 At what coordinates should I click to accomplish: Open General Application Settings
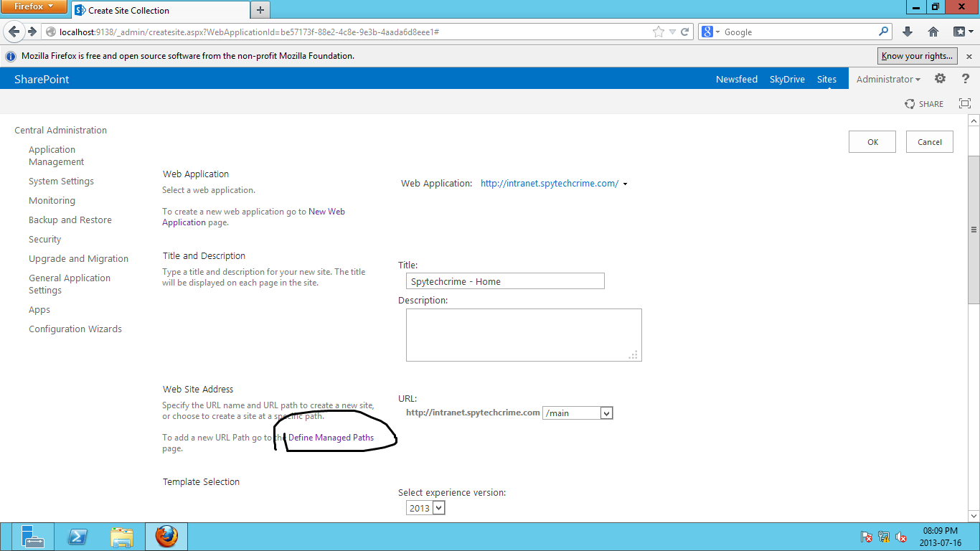click(x=70, y=284)
